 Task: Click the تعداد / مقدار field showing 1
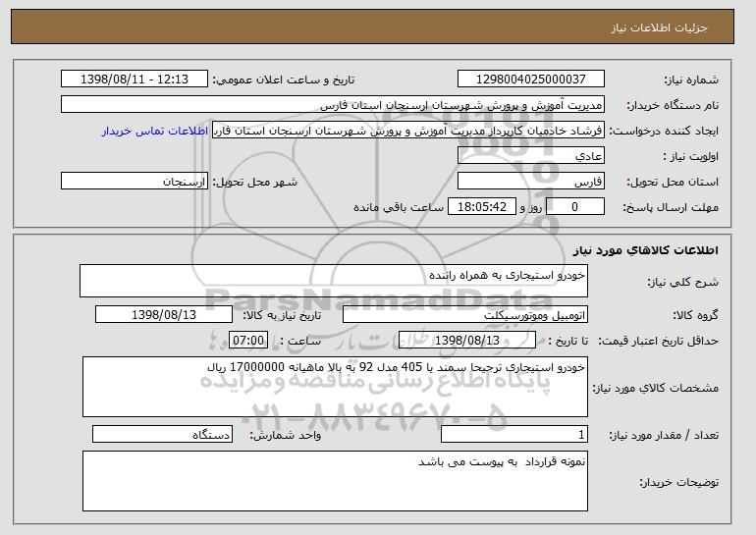pyautogui.click(x=514, y=434)
